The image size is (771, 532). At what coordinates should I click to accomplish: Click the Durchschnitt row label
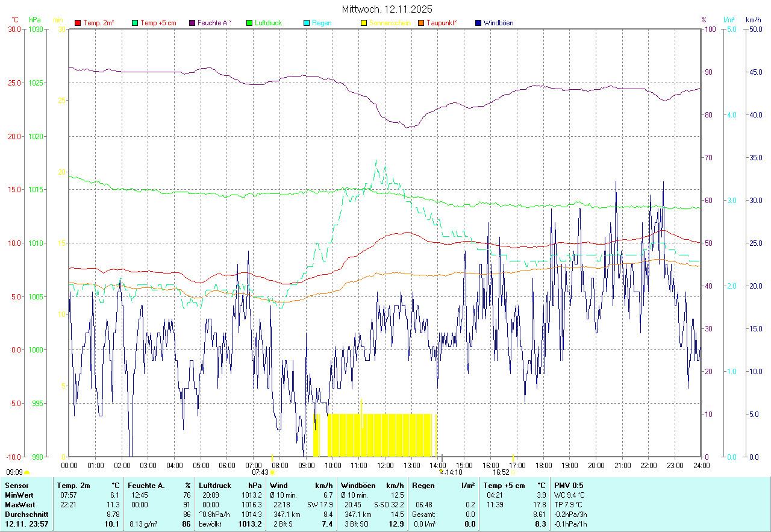pyautogui.click(x=27, y=515)
